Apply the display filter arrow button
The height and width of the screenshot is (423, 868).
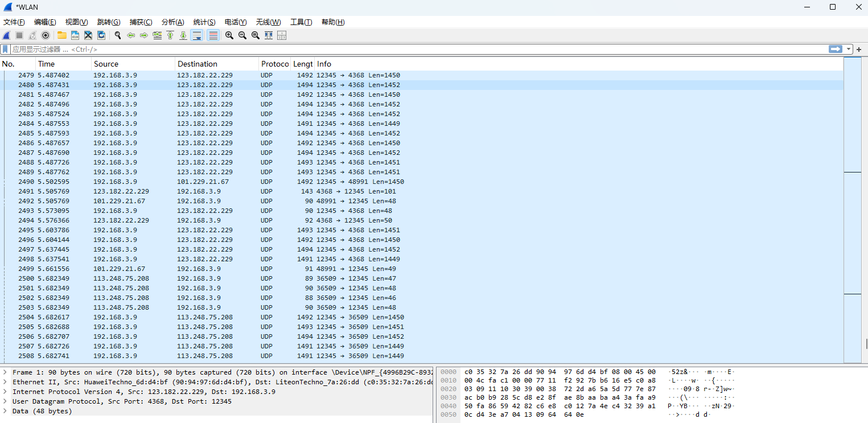(x=835, y=50)
